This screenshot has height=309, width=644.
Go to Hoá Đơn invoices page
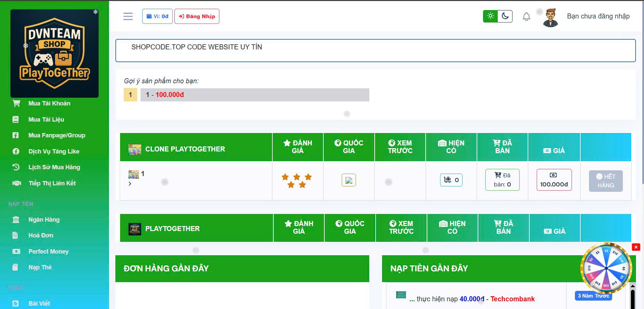(41, 235)
